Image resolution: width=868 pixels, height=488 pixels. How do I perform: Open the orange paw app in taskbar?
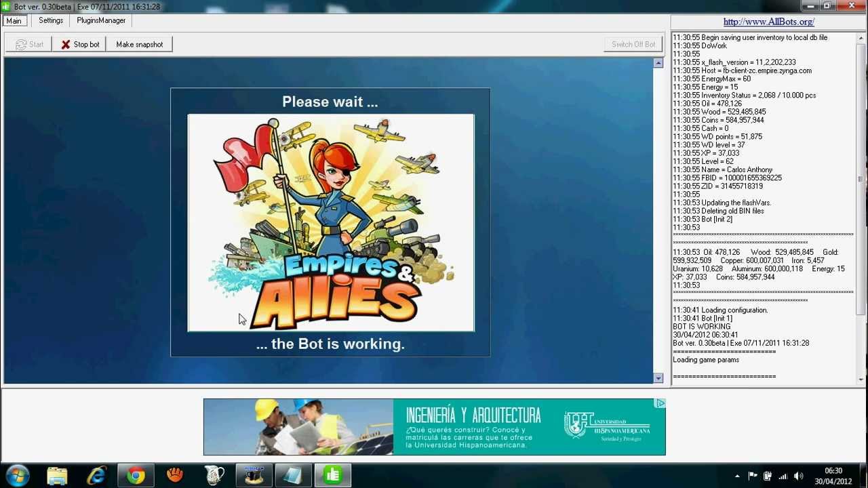tap(175, 475)
